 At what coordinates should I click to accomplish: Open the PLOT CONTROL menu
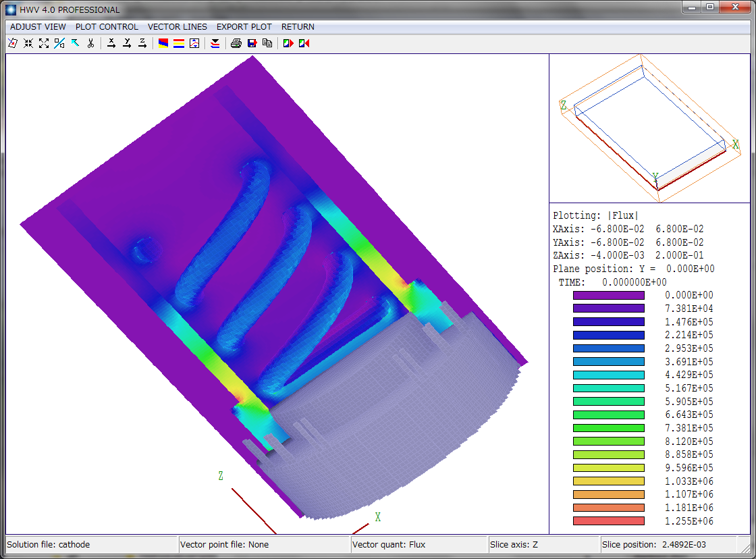pyautogui.click(x=107, y=27)
